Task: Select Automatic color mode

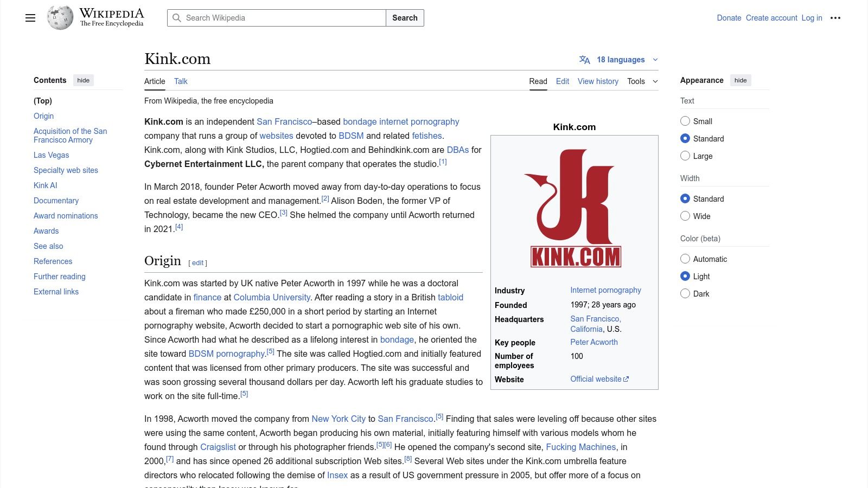Action: tap(685, 259)
